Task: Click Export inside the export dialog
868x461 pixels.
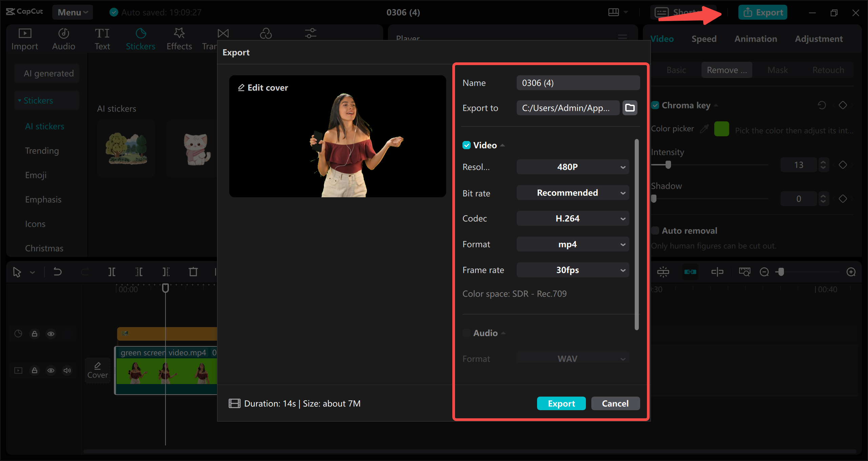Action: [561, 403]
